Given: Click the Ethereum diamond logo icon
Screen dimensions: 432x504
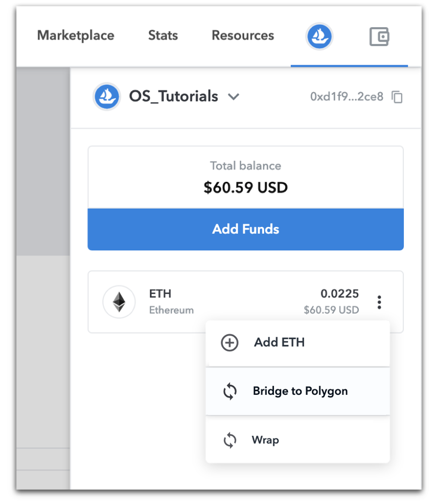Looking at the screenshot, I should point(119,302).
